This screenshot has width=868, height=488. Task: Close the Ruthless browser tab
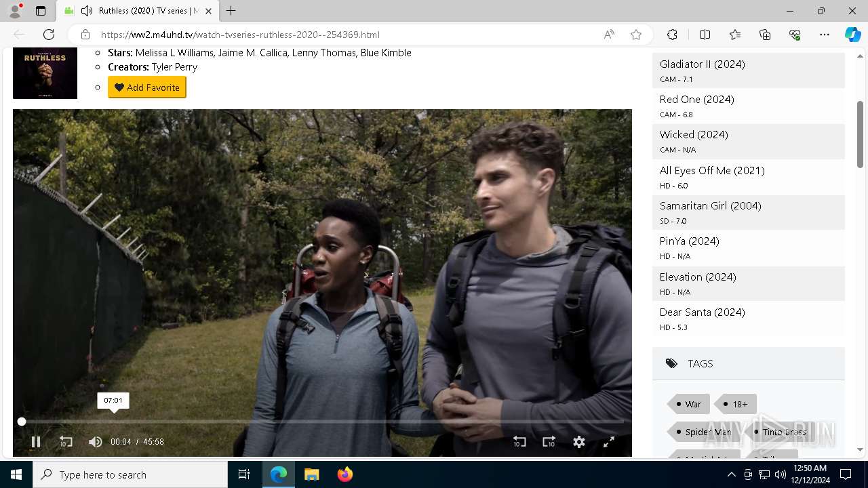208,11
